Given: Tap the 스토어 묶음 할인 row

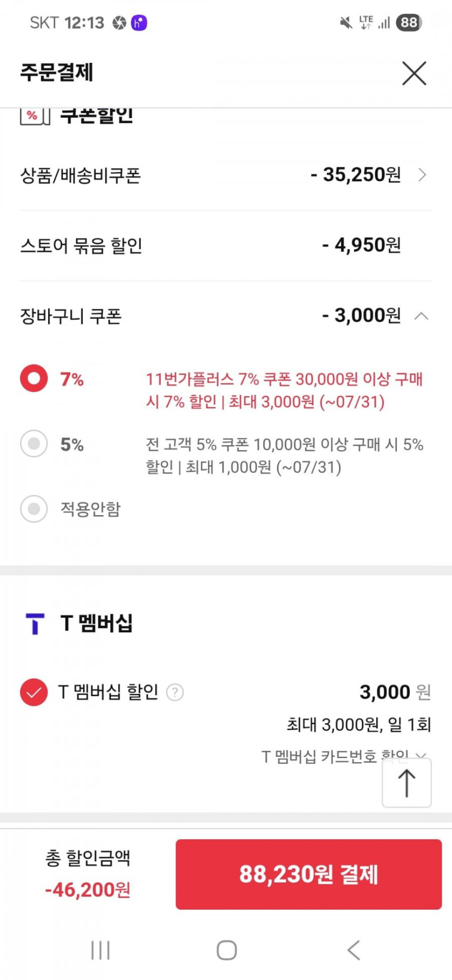Looking at the screenshot, I should pos(226,245).
